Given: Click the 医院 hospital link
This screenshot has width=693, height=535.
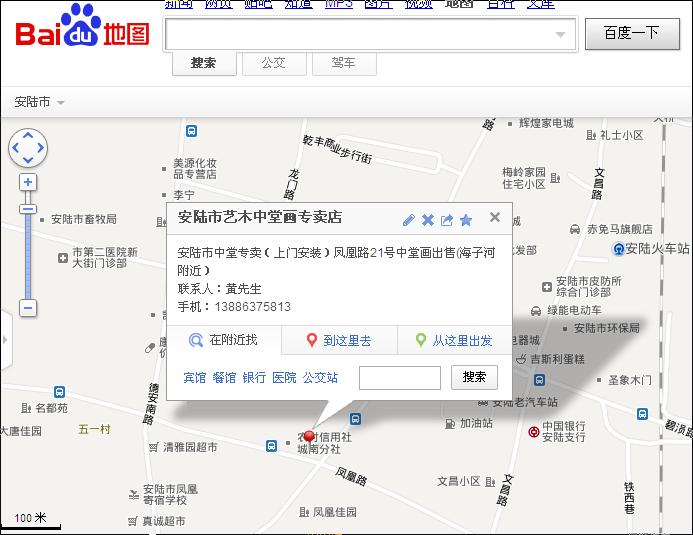Looking at the screenshot, I should [x=284, y=378].
